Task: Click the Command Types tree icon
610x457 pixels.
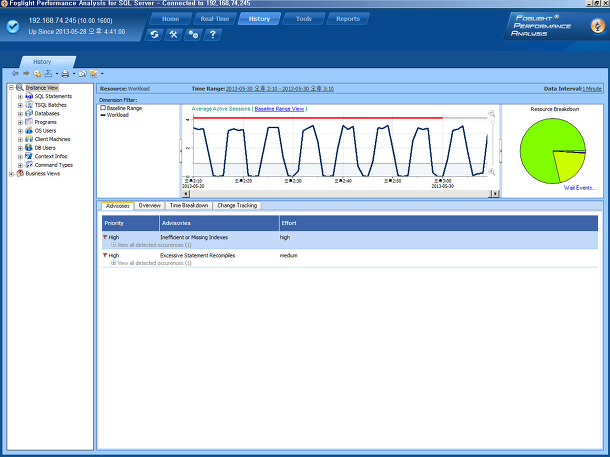Action: click(x=29, y=165)
